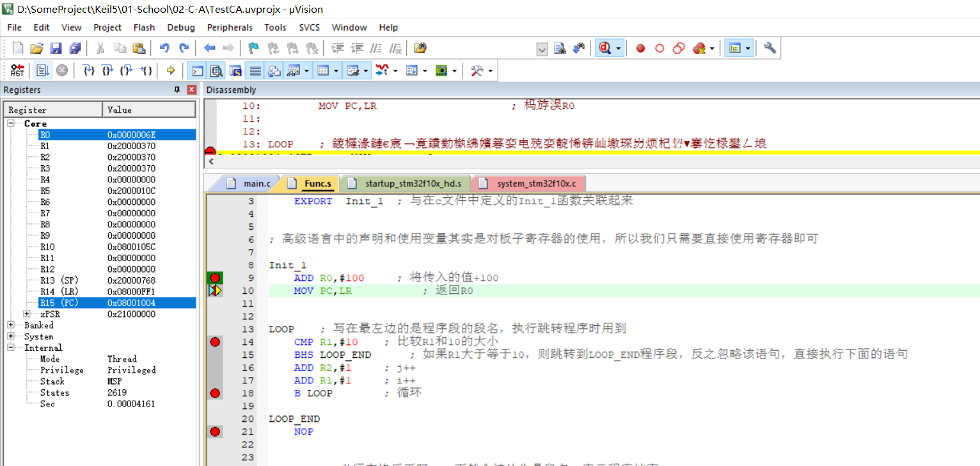Click the Register column header

tap(53, 110)
